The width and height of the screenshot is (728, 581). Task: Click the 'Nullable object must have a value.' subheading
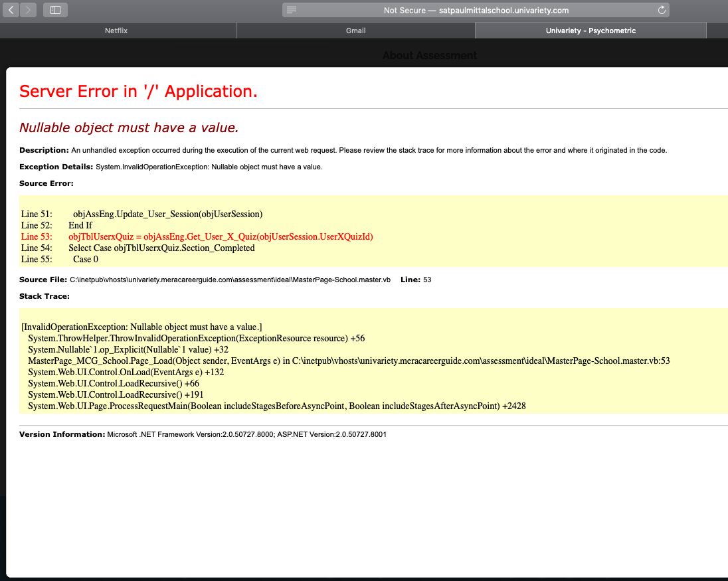point(129,127)
